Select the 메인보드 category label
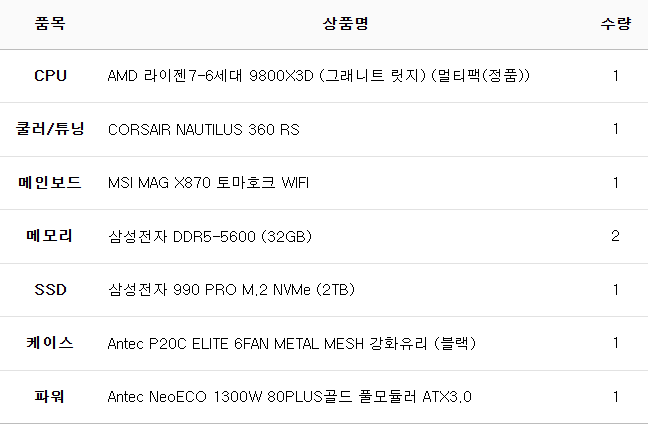The image size is (648, 429). 50,183
